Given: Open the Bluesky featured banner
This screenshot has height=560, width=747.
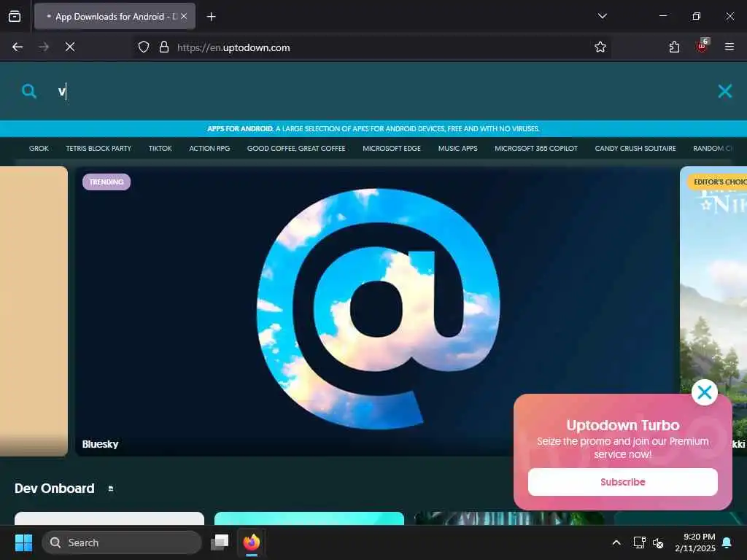Looking at the screenshot, I should pos(376,311).
